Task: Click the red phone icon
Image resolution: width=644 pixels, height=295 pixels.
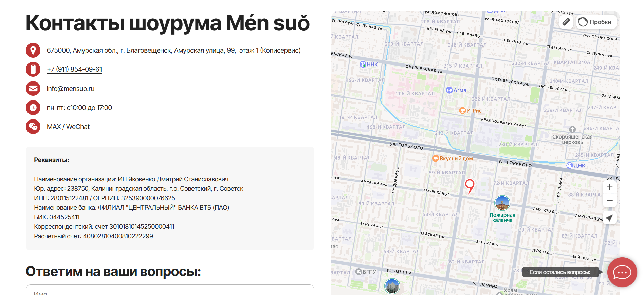Action: click(33, 69)
